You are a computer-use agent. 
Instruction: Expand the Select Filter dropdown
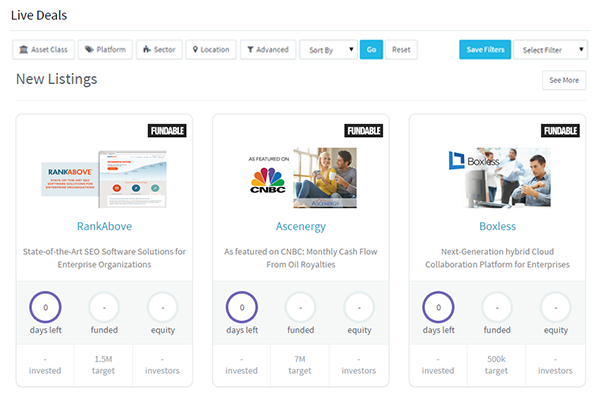tap(550, 49)
